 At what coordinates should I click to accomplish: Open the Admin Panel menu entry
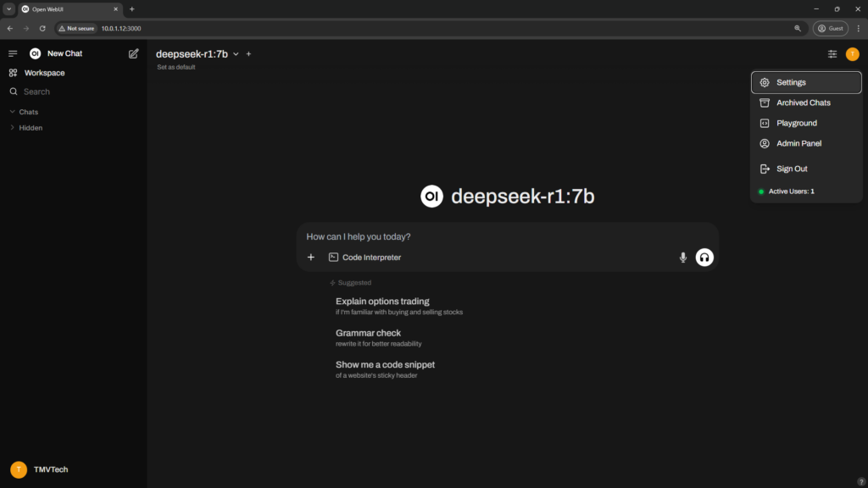[x=798, y=143]
